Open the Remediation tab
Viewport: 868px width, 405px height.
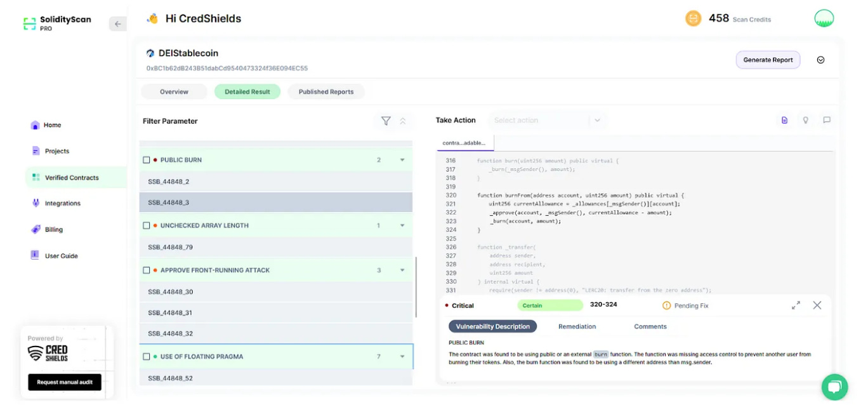click(x=577, y=326)
